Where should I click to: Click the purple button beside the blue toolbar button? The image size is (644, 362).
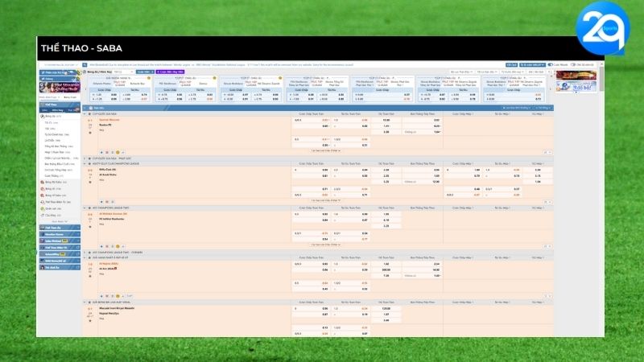pos(170,72)
